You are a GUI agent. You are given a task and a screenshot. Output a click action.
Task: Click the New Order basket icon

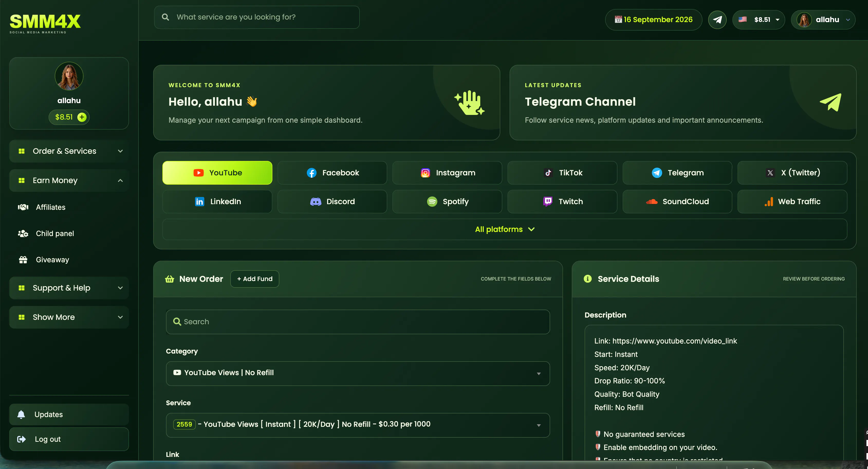coord(170,279)
